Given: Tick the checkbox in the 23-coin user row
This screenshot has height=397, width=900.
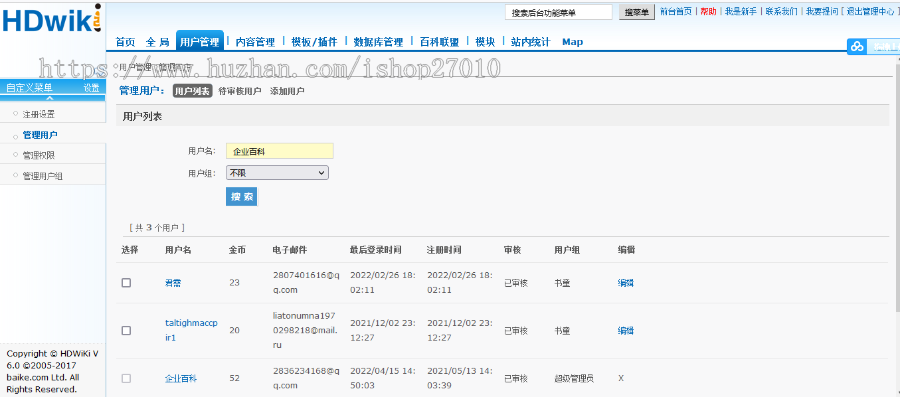Looking at the screenshot, I should 126,283.
